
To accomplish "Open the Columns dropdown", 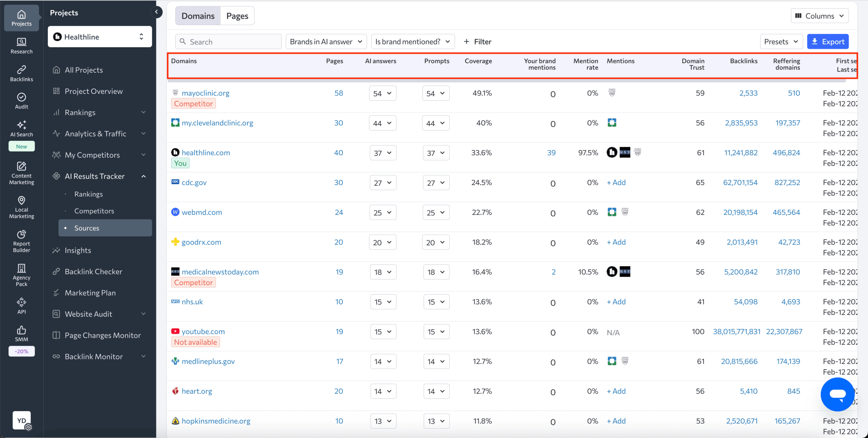I will [x=820, y=16].
